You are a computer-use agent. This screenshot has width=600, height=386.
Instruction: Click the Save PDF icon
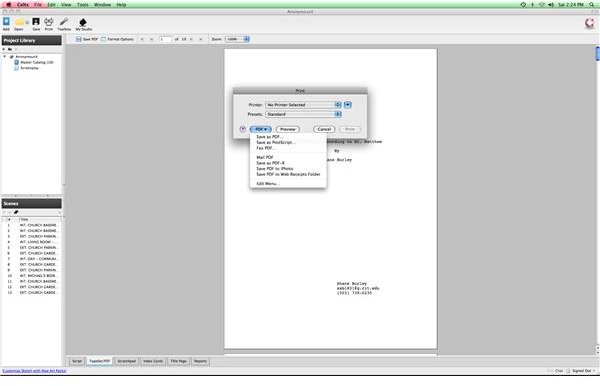78,39
